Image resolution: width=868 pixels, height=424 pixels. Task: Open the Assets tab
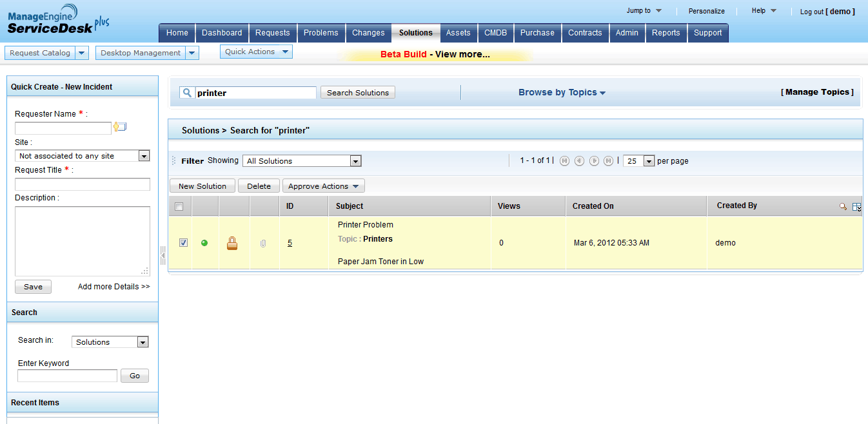[459, 33]
